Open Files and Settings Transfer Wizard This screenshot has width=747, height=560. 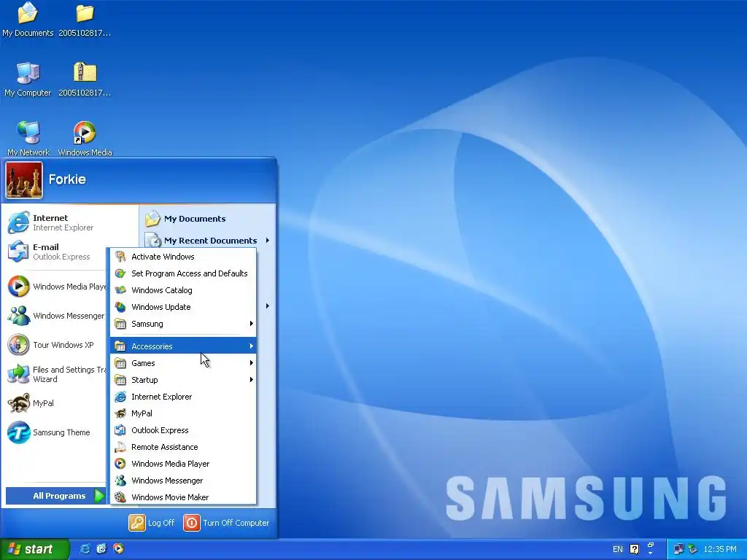click(56, 374)
